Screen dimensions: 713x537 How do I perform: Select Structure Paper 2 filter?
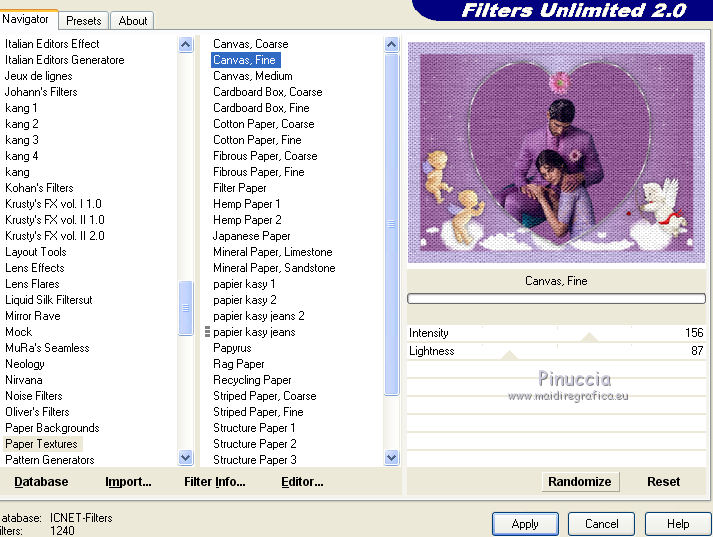point(255,444)
